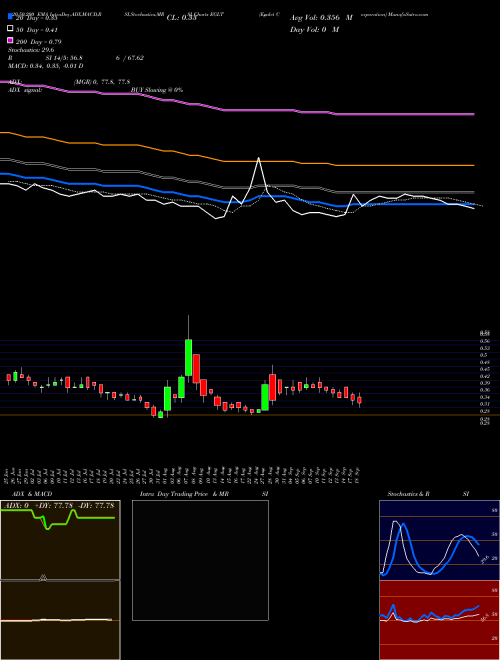Click the magenta 200-day moving average line

(x=237, y=110)
